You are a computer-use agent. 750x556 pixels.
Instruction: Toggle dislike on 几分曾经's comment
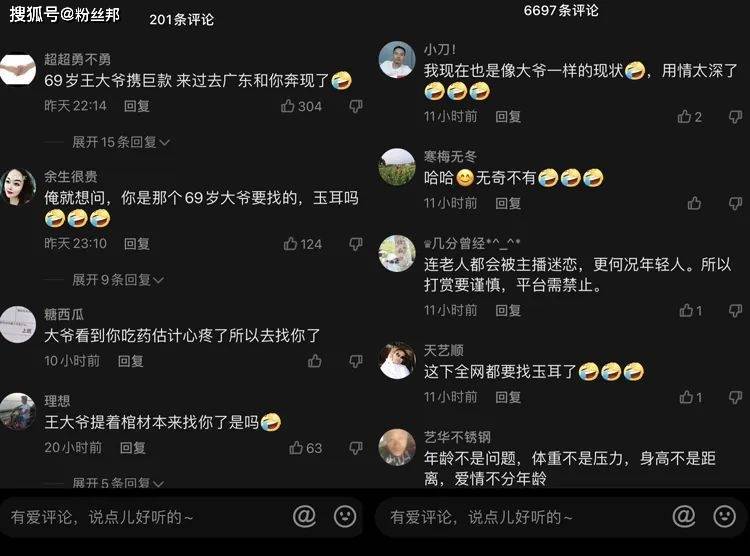coord(735,311)
